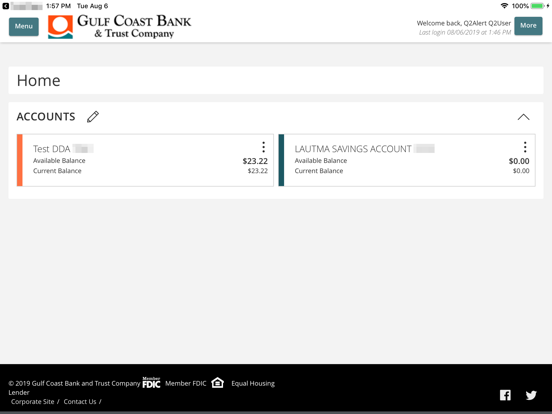Tap the battery indicator icon
The height and width of the screenshot is (414, 552).
coord(538,6)
